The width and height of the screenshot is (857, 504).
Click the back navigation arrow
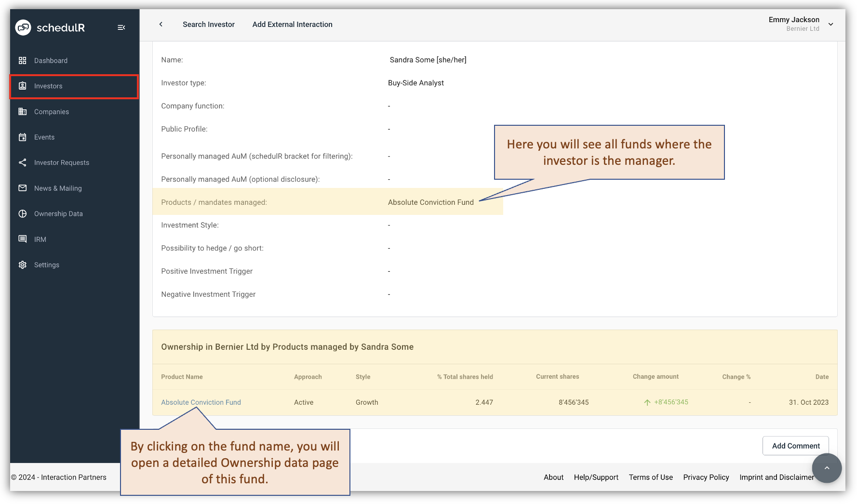click(161, 24)
